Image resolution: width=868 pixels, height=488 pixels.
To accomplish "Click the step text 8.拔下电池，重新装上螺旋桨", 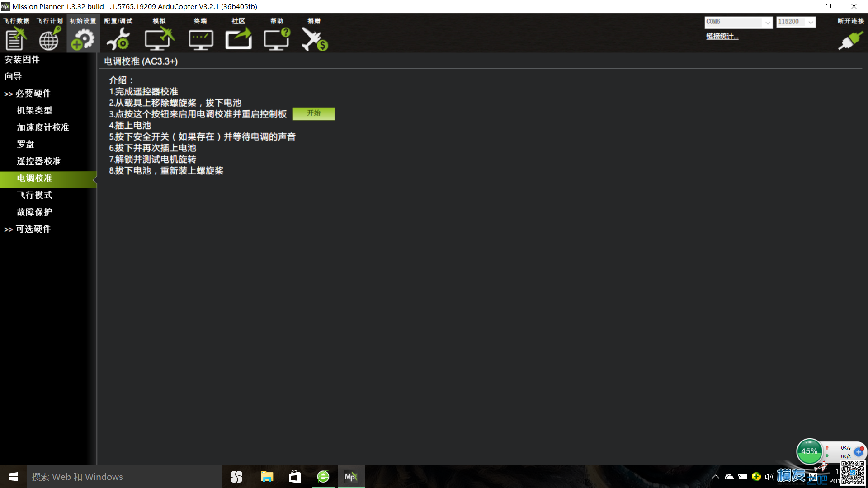I will coord(166,171).
